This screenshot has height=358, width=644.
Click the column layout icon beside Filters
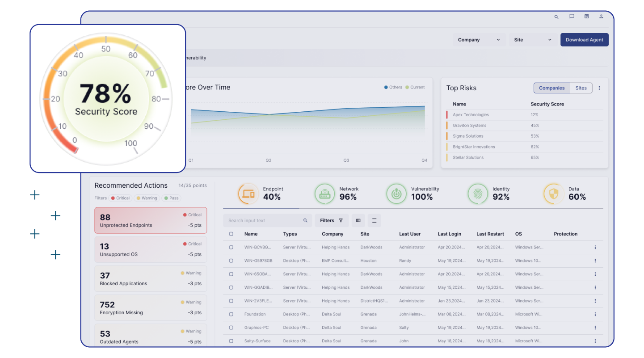click(x=358, y=220)
